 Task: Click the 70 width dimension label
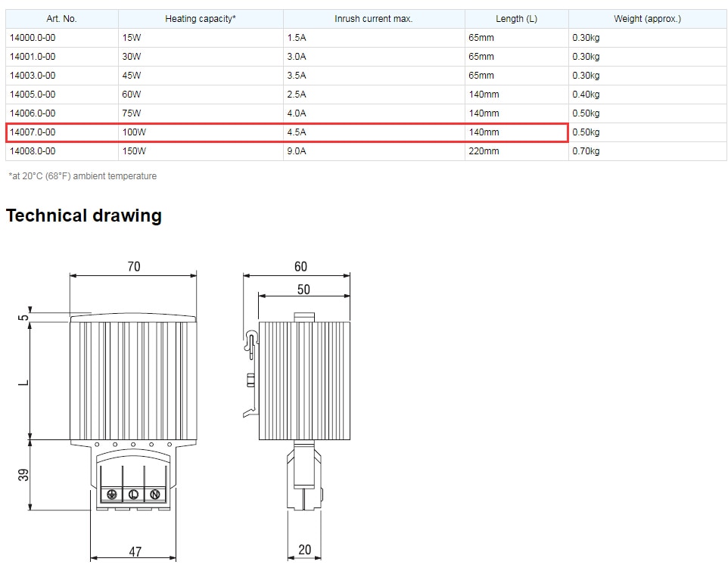click(x=133, y=266)
